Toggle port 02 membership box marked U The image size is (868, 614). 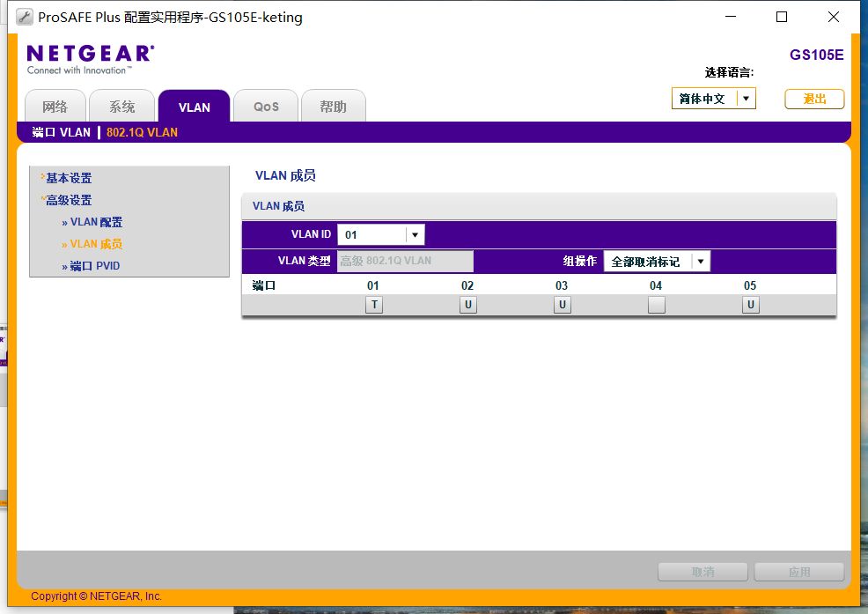point(468,305)
